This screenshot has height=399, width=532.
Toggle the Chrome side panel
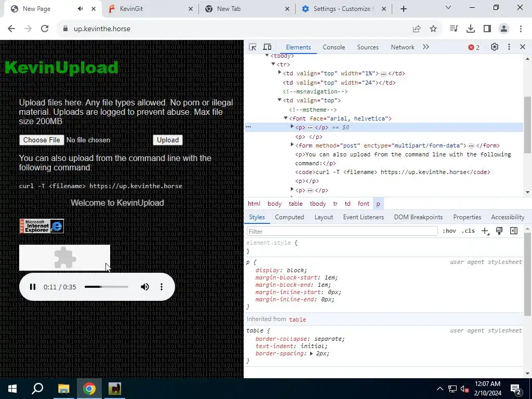tap(487, 29)
